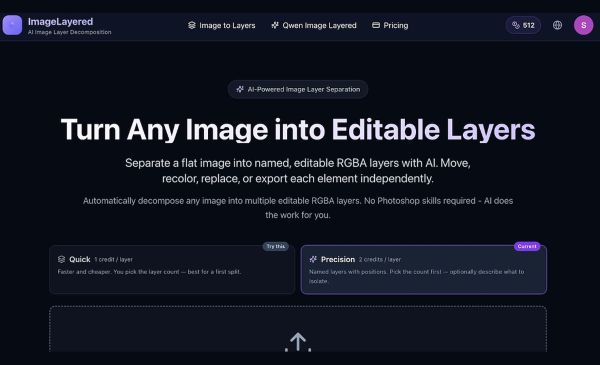
Task: Open the Qwen Image Layered menu item
Action: click(314, 26)
